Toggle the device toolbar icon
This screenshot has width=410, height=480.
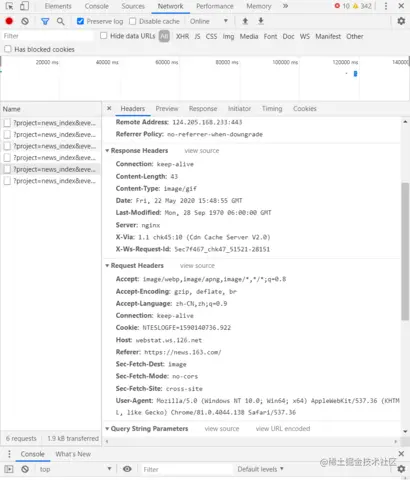pyautogui.click(x=24, y=6)
